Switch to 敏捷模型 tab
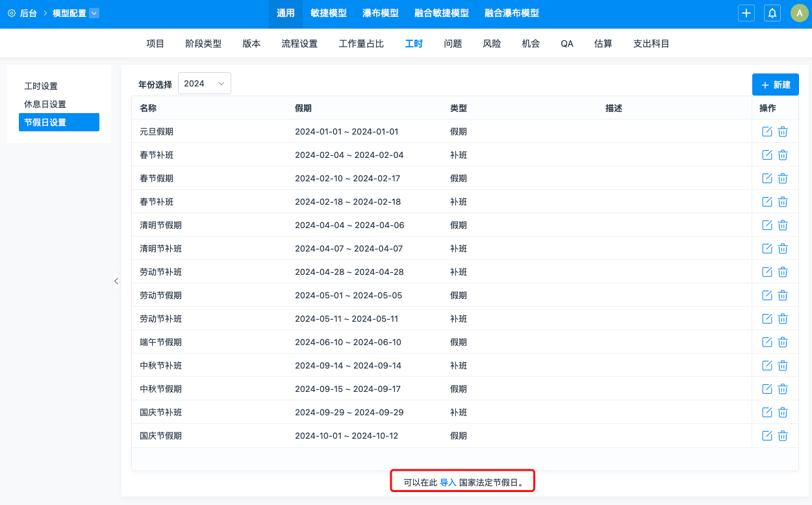The image size is (812, 505). [328, 13]
